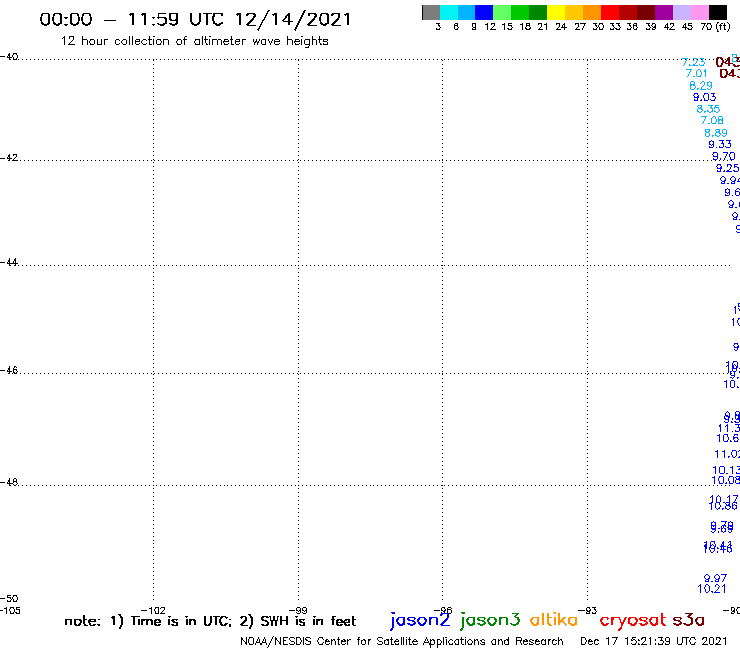The image size is (740, 650).
Task: Click the wave height value 10.21
Action: (x=712, y=589)
